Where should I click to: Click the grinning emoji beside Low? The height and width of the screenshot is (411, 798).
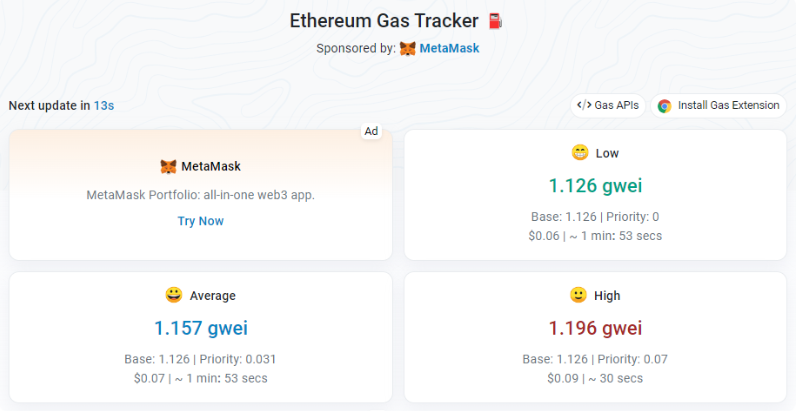coord(579,153)
